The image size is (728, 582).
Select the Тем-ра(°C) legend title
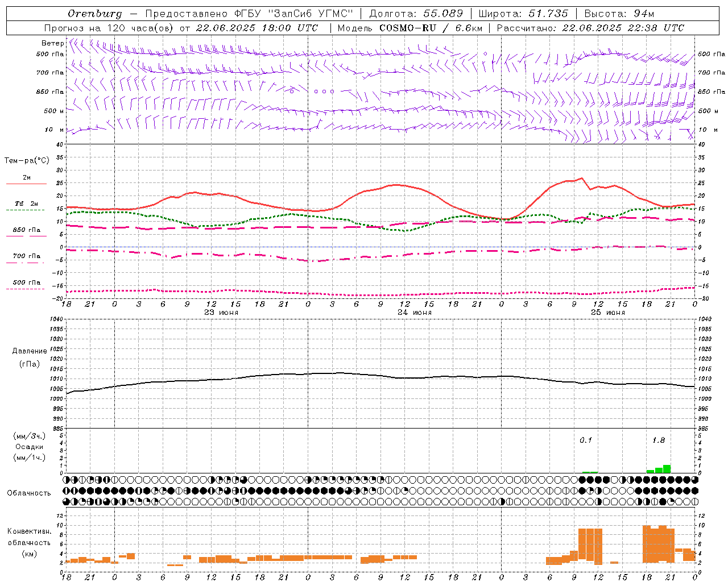coord(27,161)
